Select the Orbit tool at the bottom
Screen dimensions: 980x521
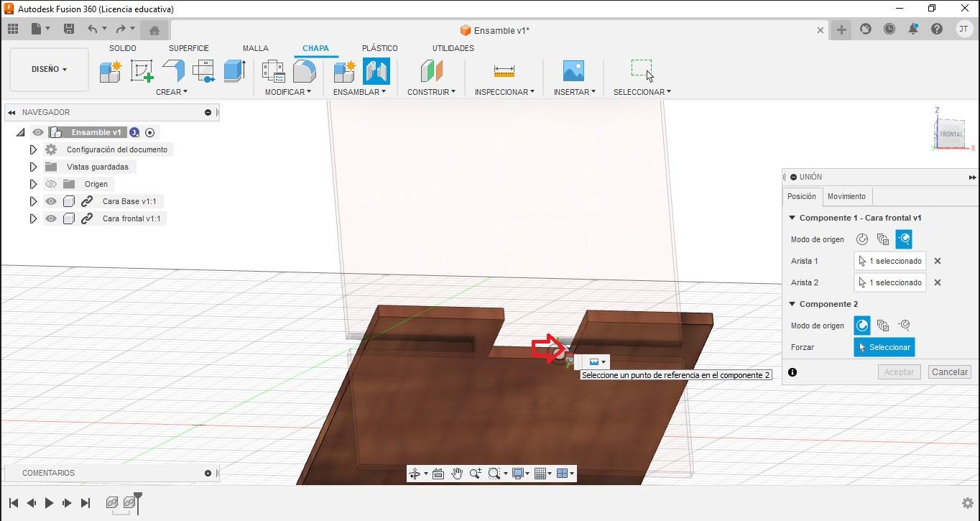point(416,474)
